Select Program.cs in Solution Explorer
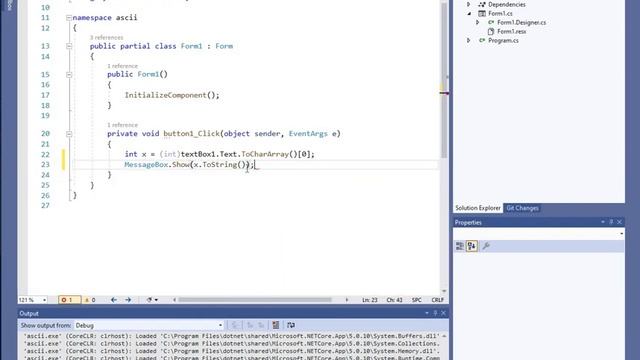 [x=503, y=40]
